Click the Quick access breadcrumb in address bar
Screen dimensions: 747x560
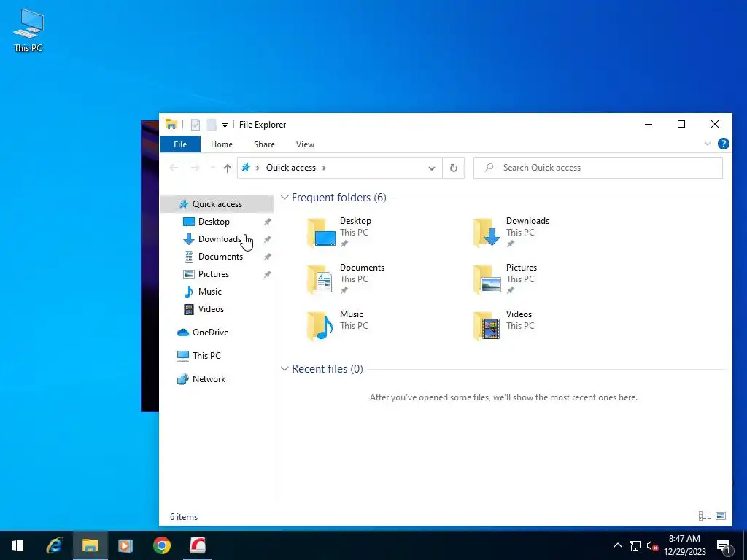pyautogui.click(x=290, y=168)
